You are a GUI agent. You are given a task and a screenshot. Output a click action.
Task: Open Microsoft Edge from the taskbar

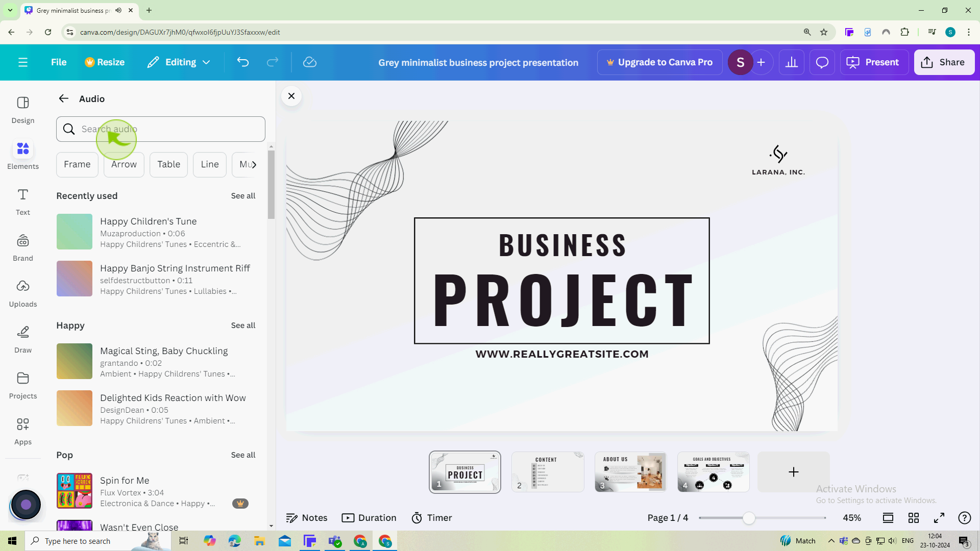click(x=234, y=541)
